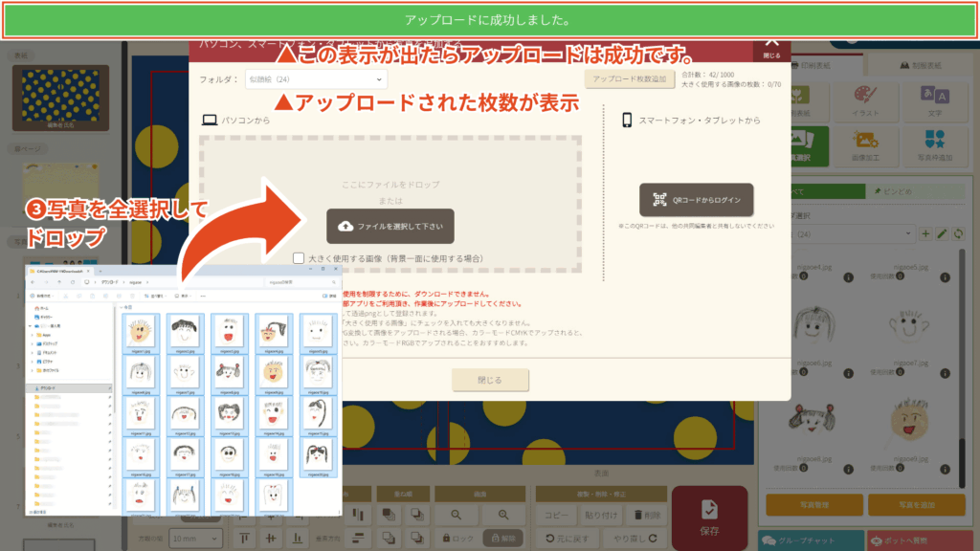The width and height of the screenshot is (980, 551).
Task: Click the QRコードからログイン button
Action: pos(696,200)
